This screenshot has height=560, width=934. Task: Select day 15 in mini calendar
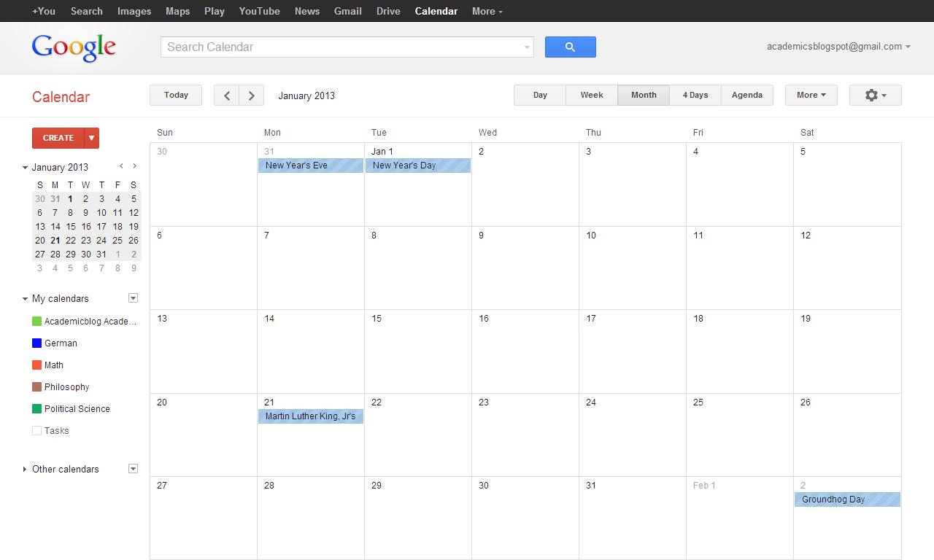tap(71, 227)
